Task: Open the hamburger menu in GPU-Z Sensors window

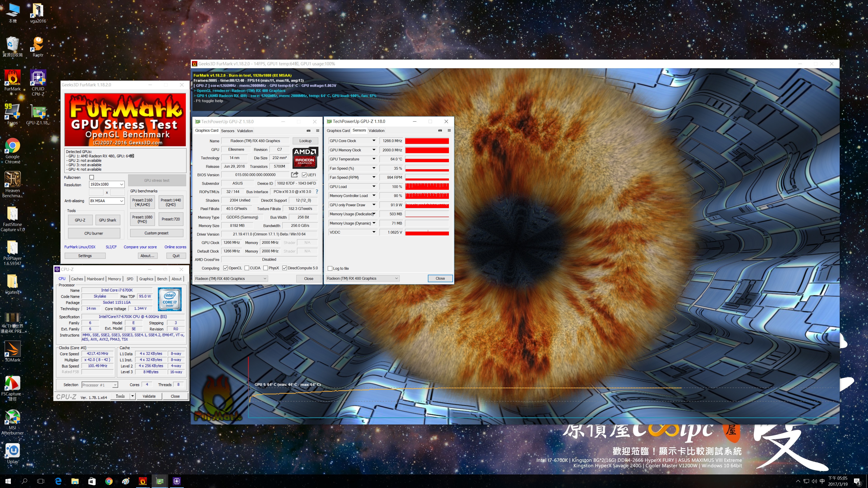Action: (449, 130)
